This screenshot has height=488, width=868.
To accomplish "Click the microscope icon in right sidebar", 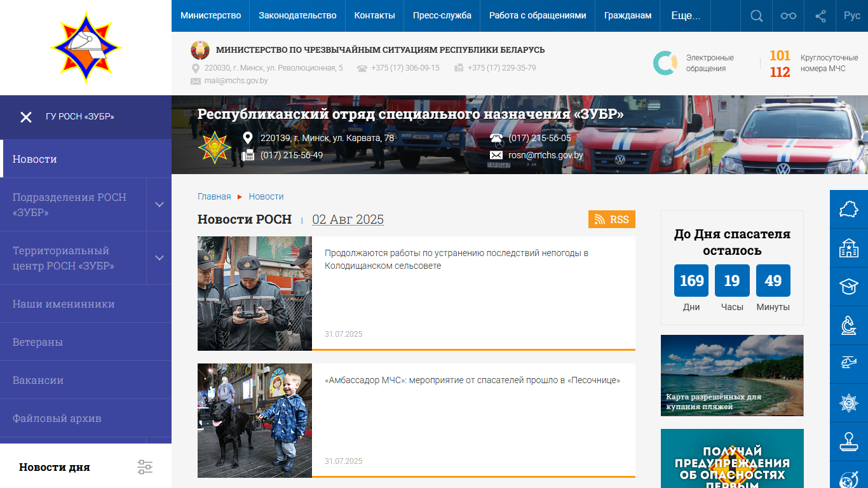I will click(x=849, y=325).
